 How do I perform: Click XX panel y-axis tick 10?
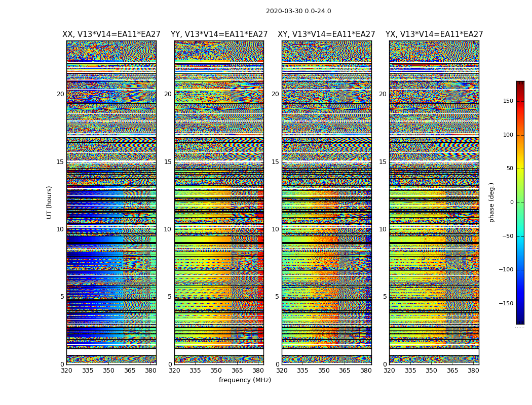click(x=60, y=229)
